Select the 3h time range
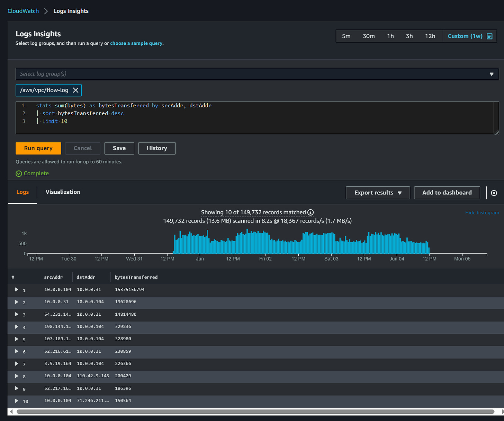This screenshot has width=504, height=421. pyautogui.click(x=409, y=36)
